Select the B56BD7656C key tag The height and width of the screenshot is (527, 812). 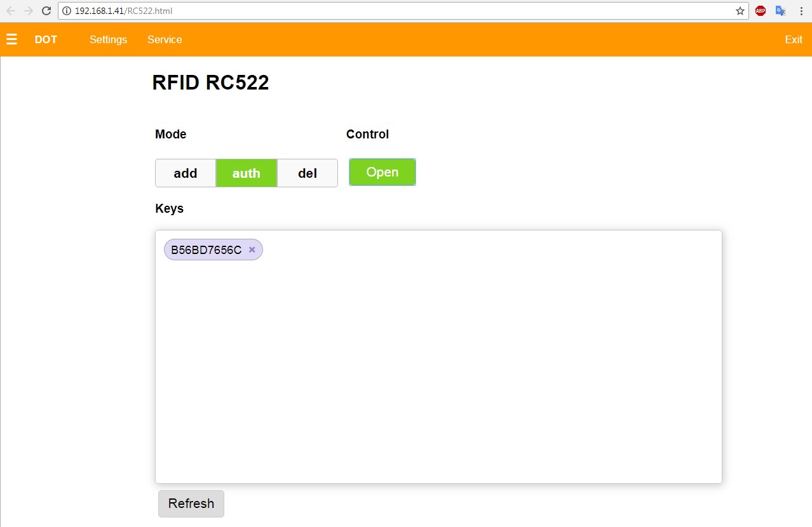206,250
